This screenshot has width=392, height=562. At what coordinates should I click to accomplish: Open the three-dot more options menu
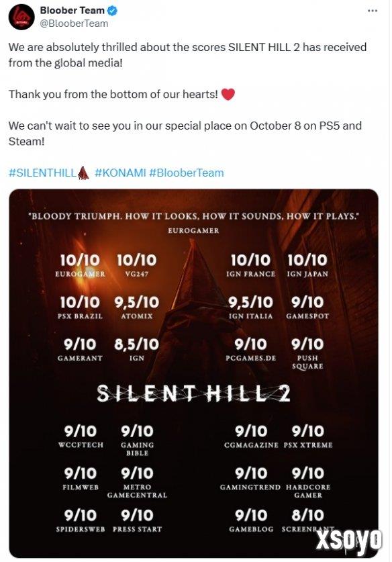click(x=373, y=11)
